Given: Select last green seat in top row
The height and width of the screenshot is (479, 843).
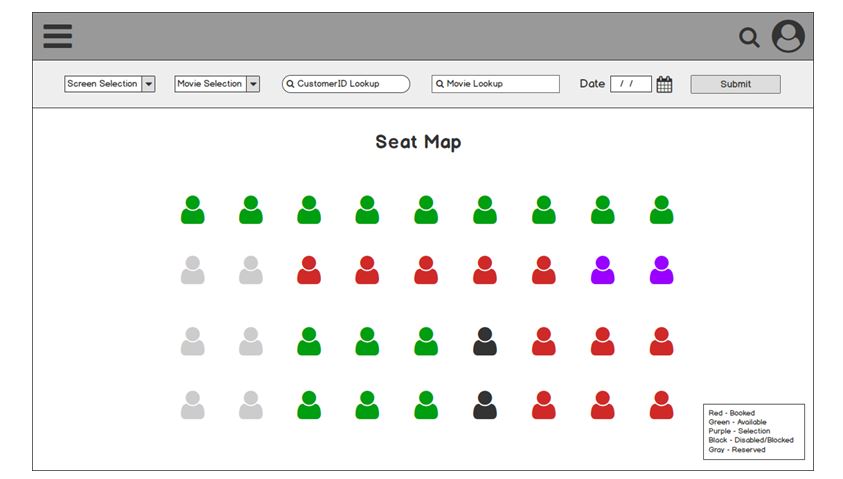Looking at the screenshot, I should tap(661, 210).
